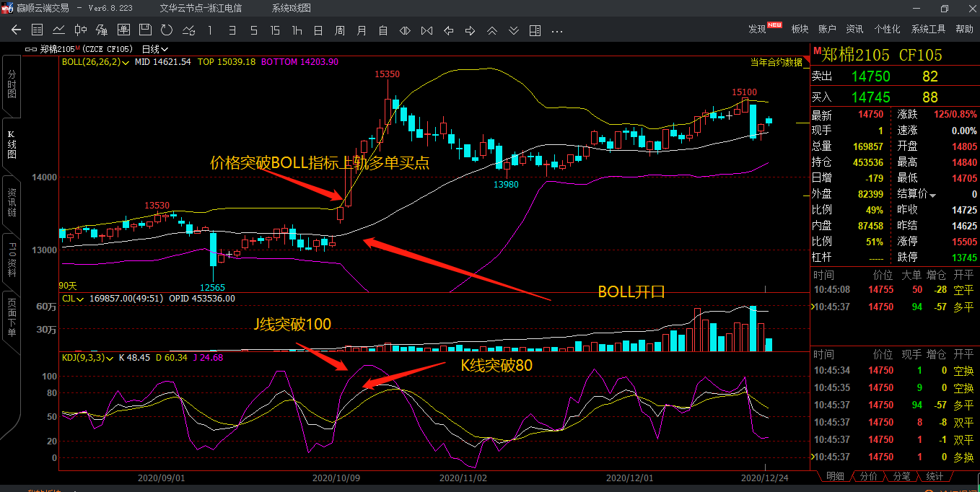
Task: Open the multi-window layout icon
Action: (535, 30)
